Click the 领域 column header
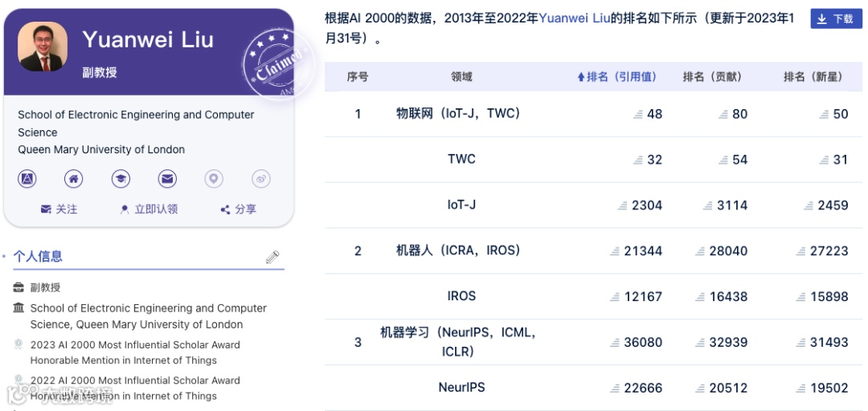This screenshot has height=411, width=868. [x=461, y=77]
